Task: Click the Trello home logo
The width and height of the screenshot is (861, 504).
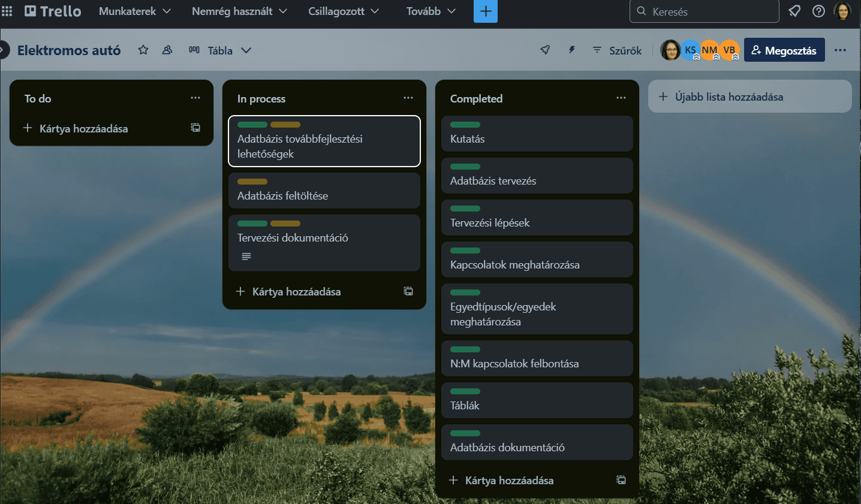Action: point(53,11)
